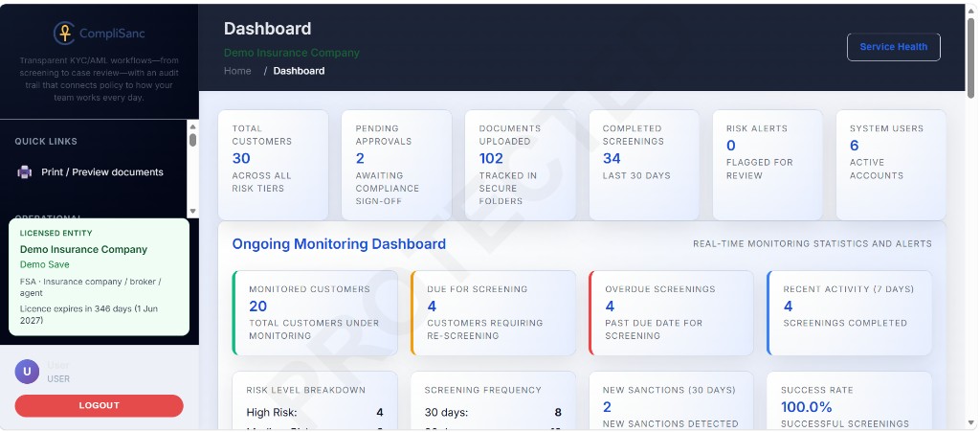Click the Screening Frequency card heading

point(482,390)
